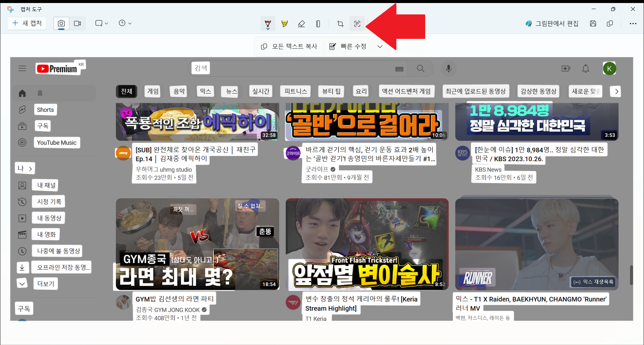The height and width of the screenshot is (345, 644).
Task: Open the '골반으로 걸어라' video thumbnail
Action: [367, 122]
